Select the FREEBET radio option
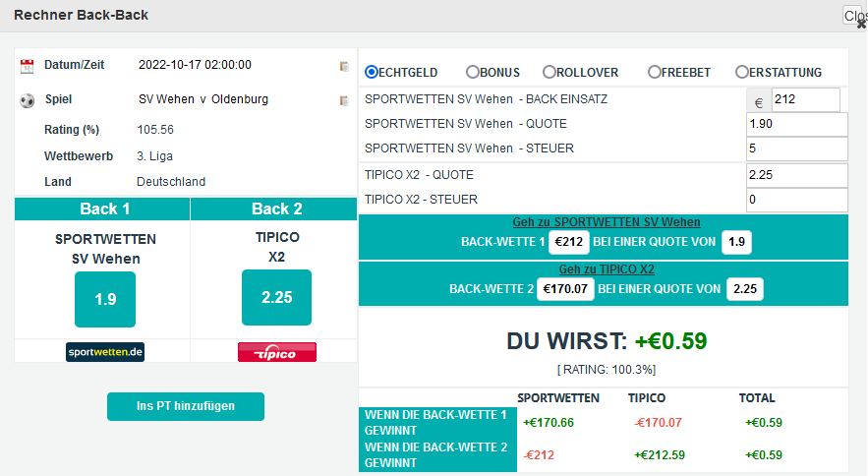 point(655,72)
